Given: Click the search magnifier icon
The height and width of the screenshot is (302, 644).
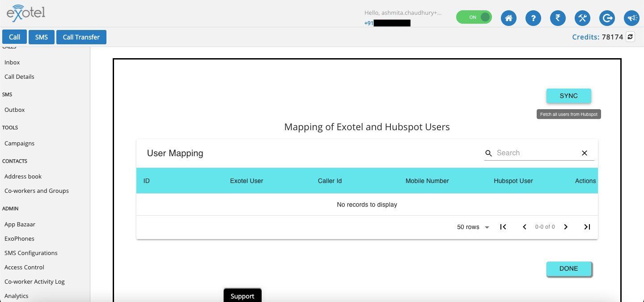Looking at the screenshot, I should click(x=489, y=153).
